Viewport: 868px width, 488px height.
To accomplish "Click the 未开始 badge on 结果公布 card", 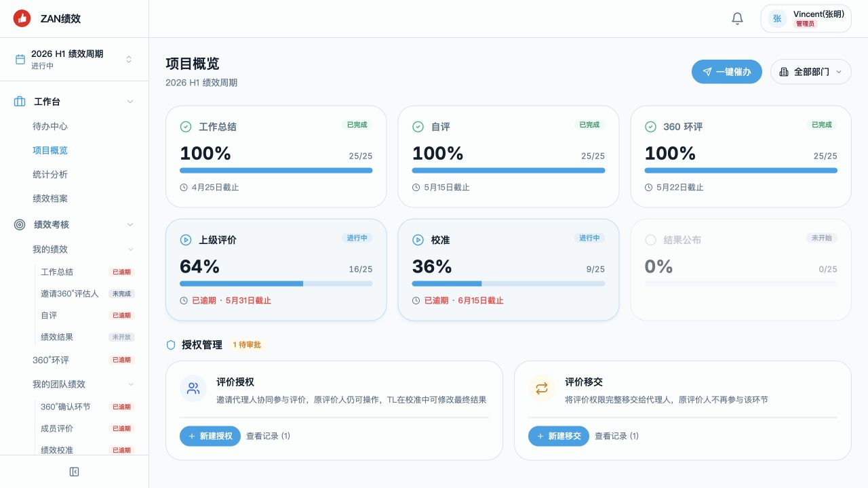I will click(x=821, y=238).
